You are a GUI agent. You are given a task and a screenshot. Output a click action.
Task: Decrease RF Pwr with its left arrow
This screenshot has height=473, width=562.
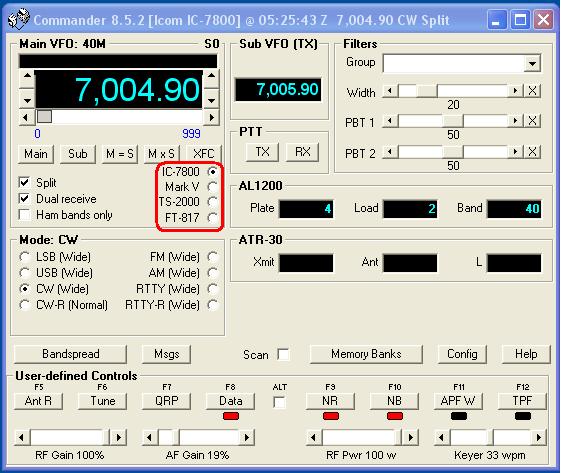[314, 438]
